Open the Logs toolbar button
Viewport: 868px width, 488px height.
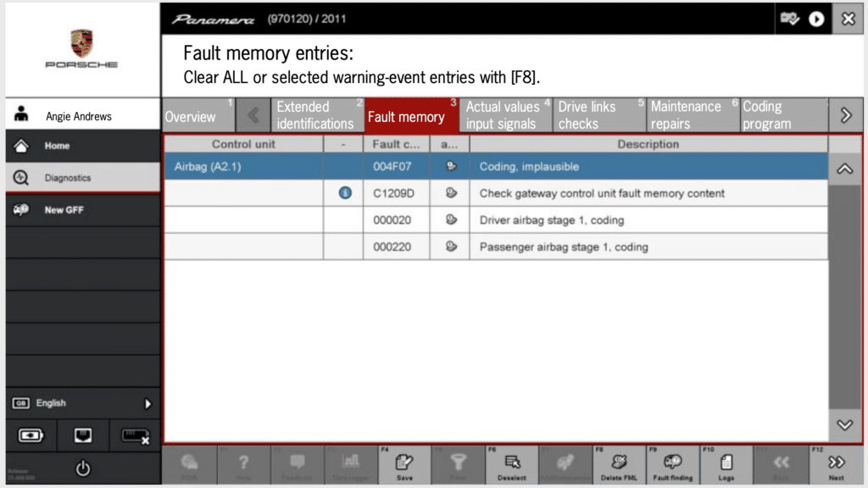pos(726,465)
